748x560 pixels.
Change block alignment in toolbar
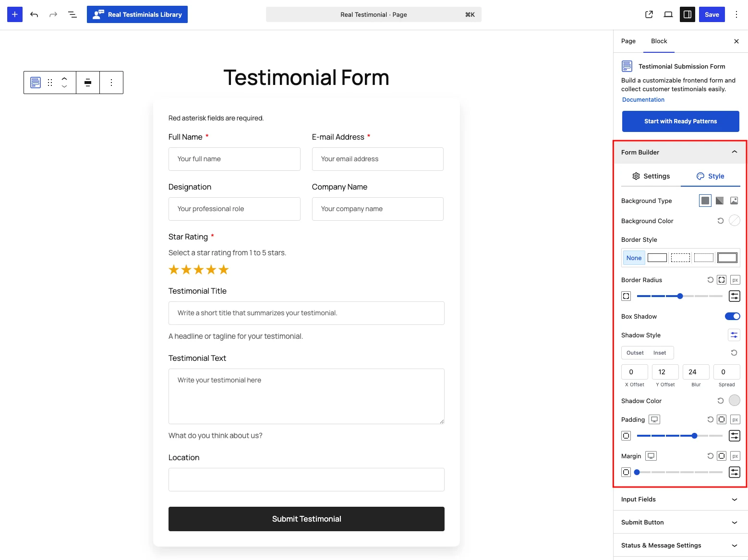click(x=88, y=83)
